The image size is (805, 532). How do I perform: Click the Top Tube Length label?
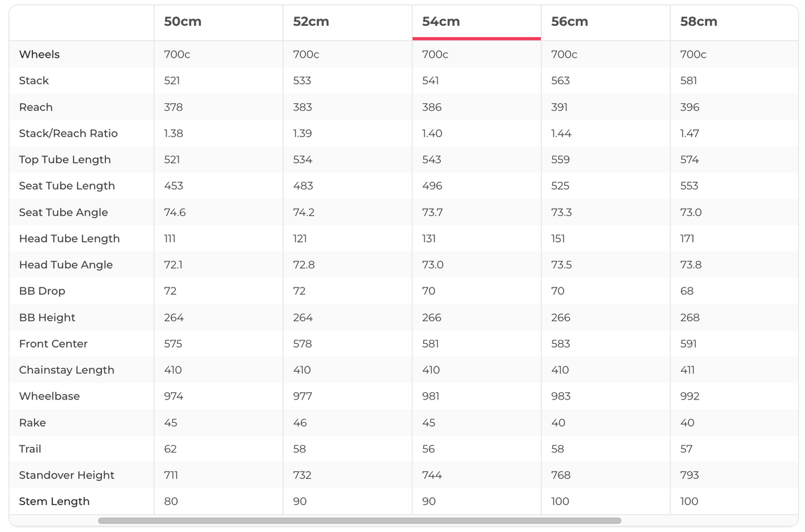65,160
